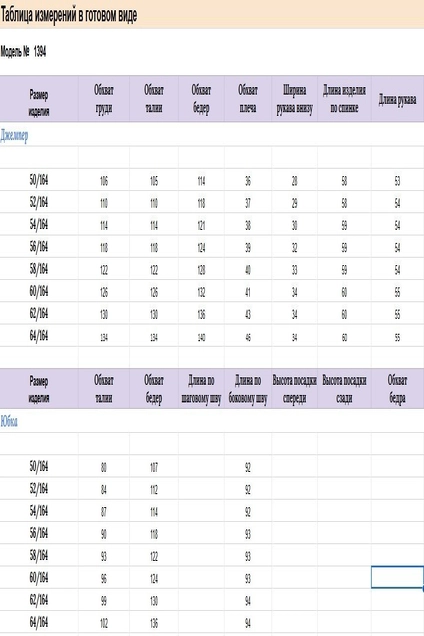Select the Длина рукава column header
The width and height of the screenshot is (424, 636).
(397, 99)
